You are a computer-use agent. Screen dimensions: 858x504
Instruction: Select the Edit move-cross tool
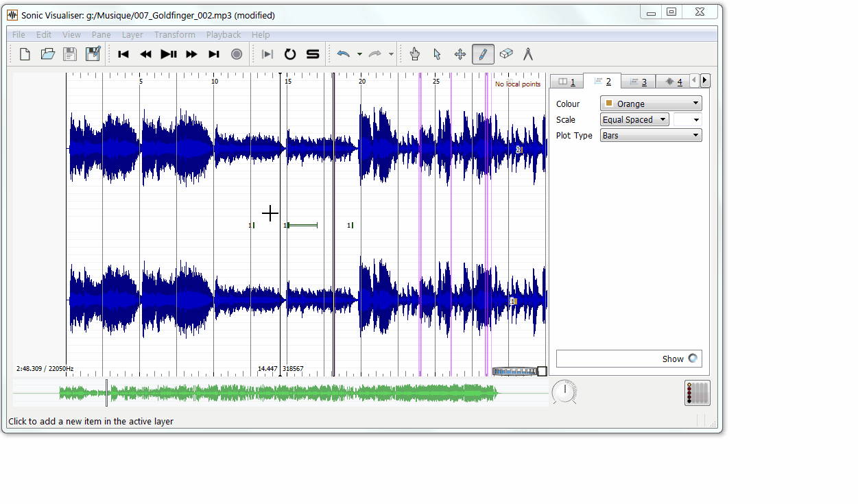click(x=460, y=54)
